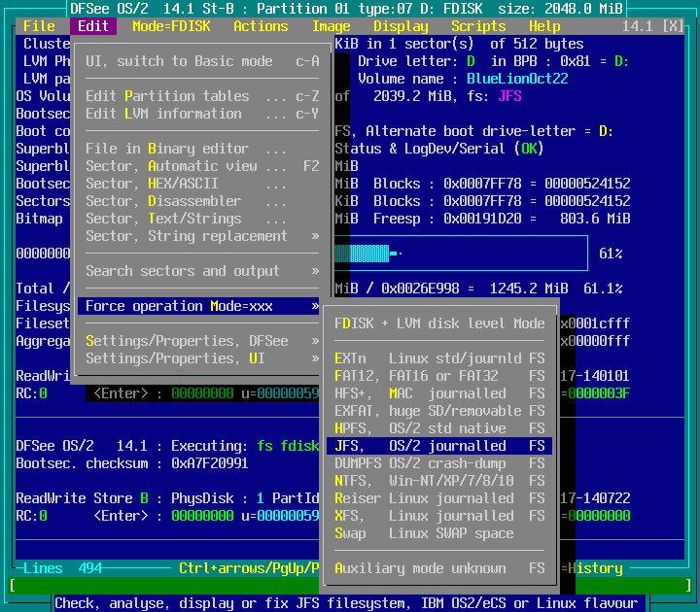Screen dimensions: 700x612
Task: Expand Settings/Properties, DFSee submenu
Action: (202, 341)
